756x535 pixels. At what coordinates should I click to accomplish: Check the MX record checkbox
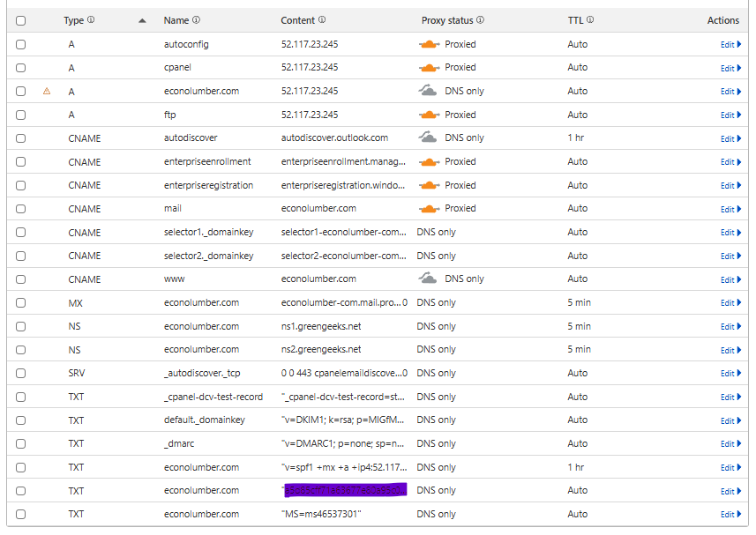(x=21, y=303)
